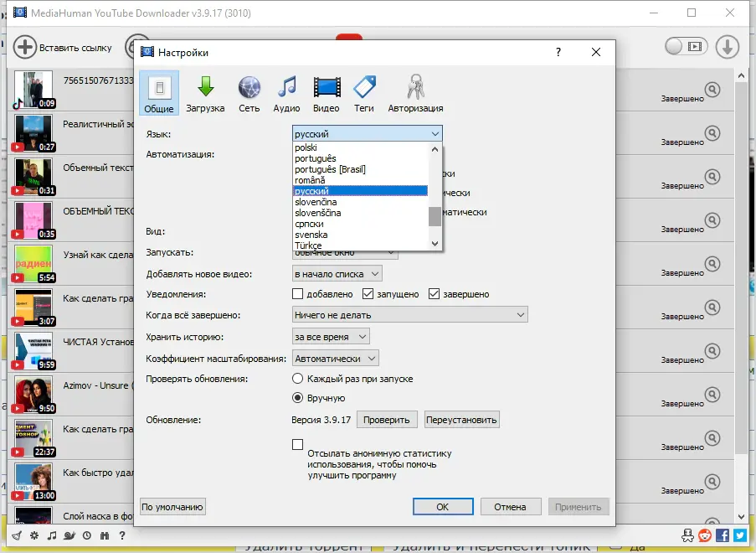Select svenska in the language list
Viewport: 756px width, 553px height.
[361, 235]
